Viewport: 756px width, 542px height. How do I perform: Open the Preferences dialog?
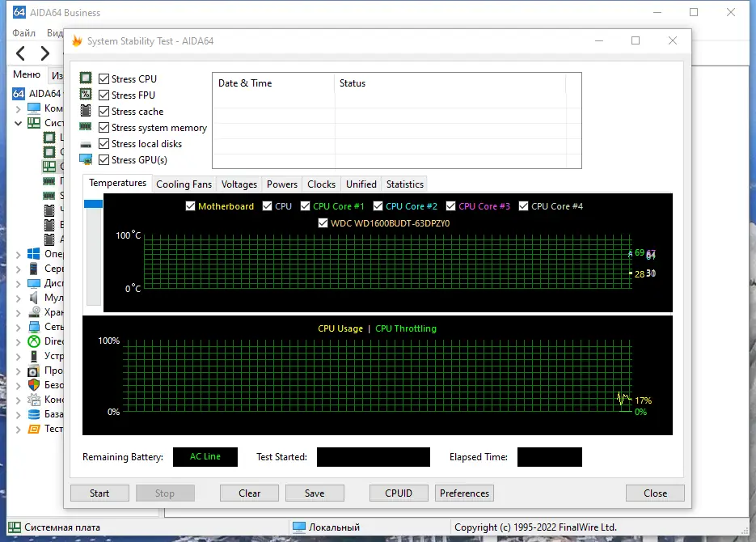[464, 493]
